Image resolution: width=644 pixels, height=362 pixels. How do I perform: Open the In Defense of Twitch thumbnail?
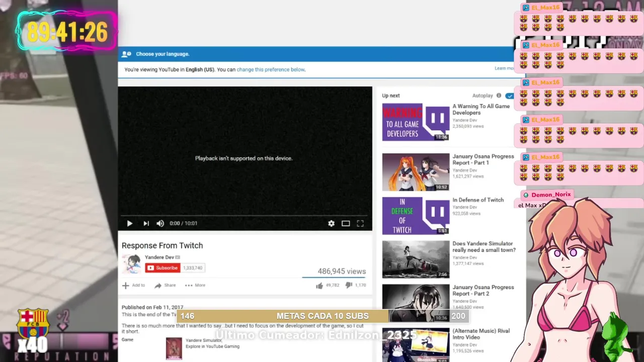[416, 216]
